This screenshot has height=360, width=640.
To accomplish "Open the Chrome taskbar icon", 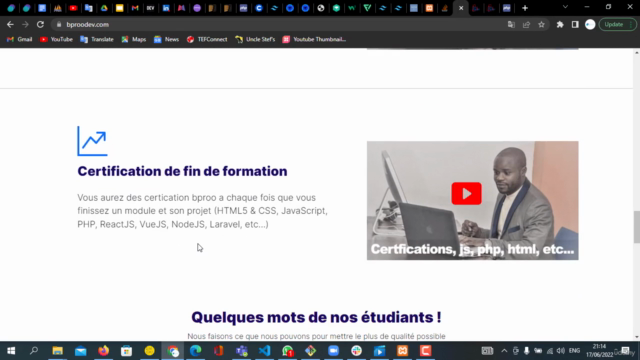I will pyautogui.click(x=173, y=351).
